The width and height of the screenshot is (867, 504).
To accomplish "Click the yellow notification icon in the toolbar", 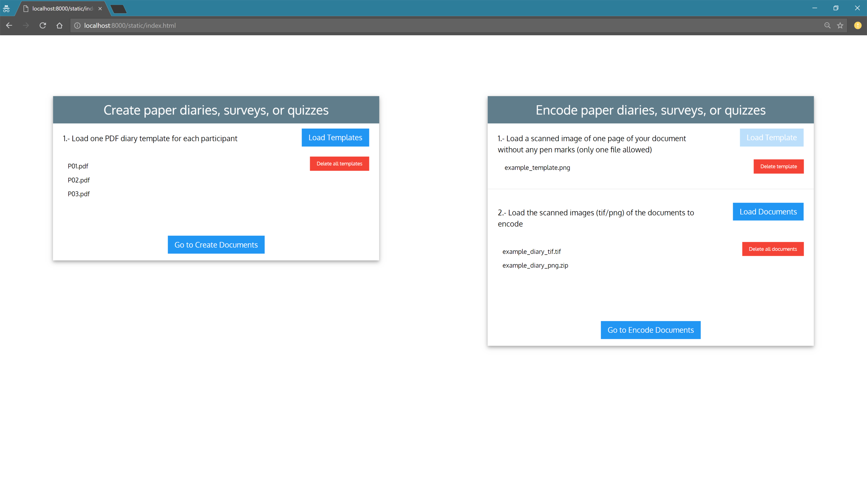I will tap(858, 25).
